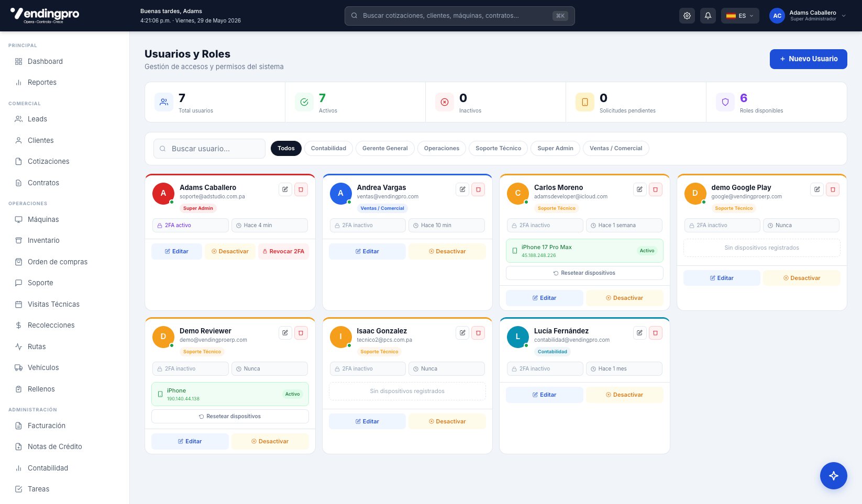Click the Contabilidad chart icon

[x=18, y=468]
